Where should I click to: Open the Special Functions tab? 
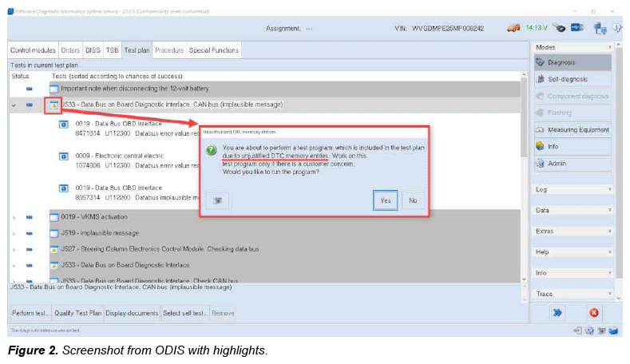click(x=213, y=50)
